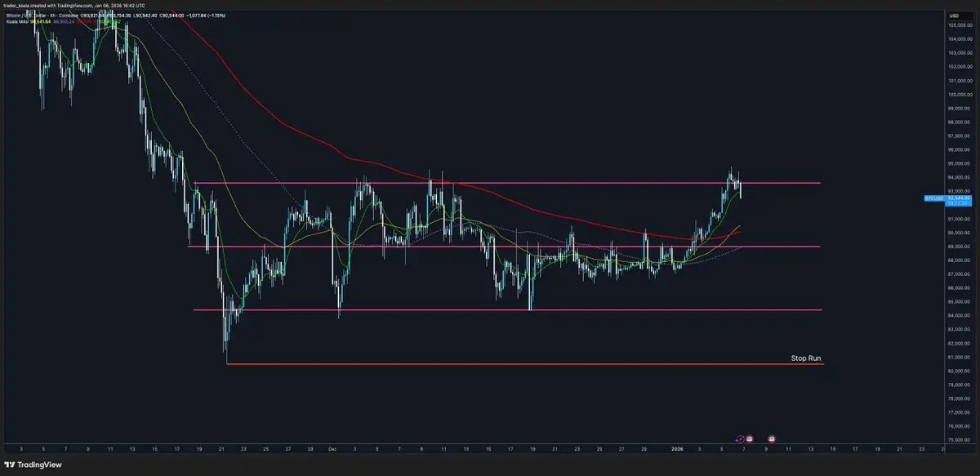Select the Stop Run line label
The width and height of the screenshot is (980, 476).
(x=805, y=358)
